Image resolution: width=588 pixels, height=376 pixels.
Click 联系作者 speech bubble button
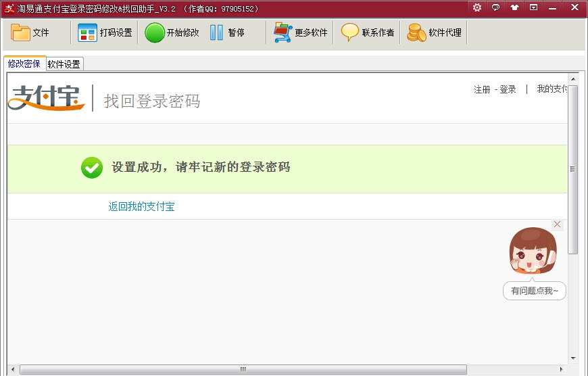[368, 32]
